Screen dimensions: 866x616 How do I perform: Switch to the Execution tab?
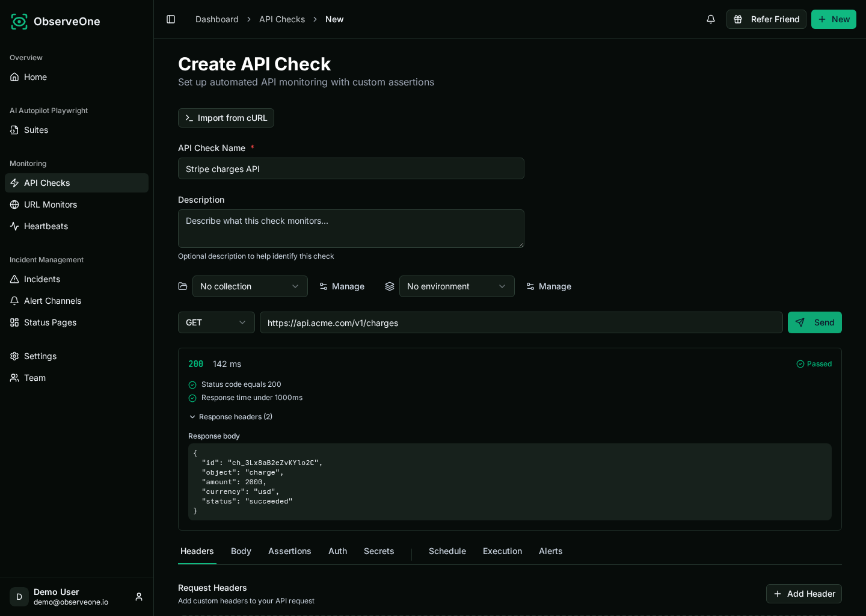[503, 551]
